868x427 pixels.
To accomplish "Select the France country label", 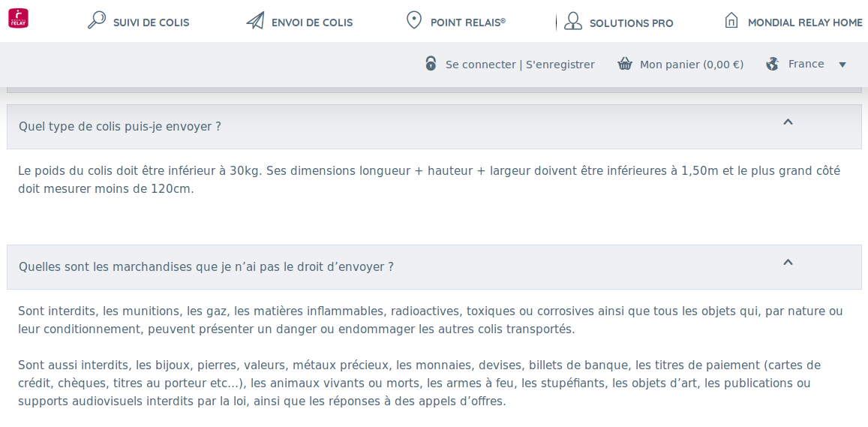I will click(806, 64).
